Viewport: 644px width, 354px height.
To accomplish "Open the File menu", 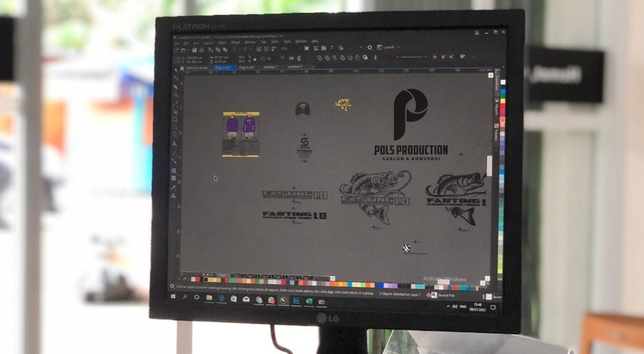I will (x=177, y=43).
